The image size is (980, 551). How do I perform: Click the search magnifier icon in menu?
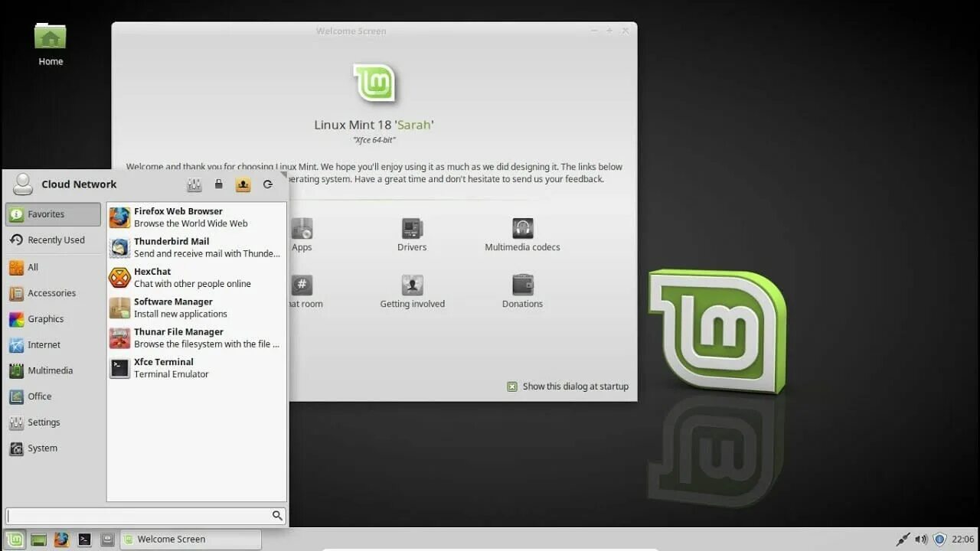[x=277, y=516]
